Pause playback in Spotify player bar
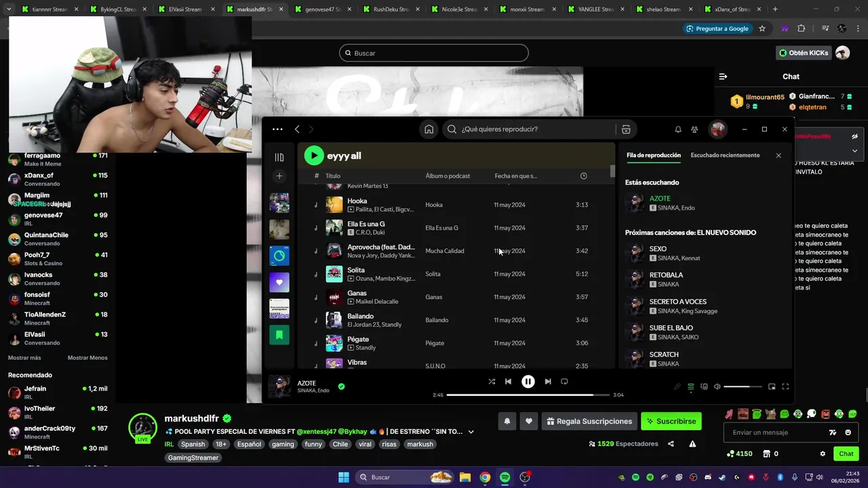Image resolution: width=868 pixels, height=488 pixels. pos(528,382)
